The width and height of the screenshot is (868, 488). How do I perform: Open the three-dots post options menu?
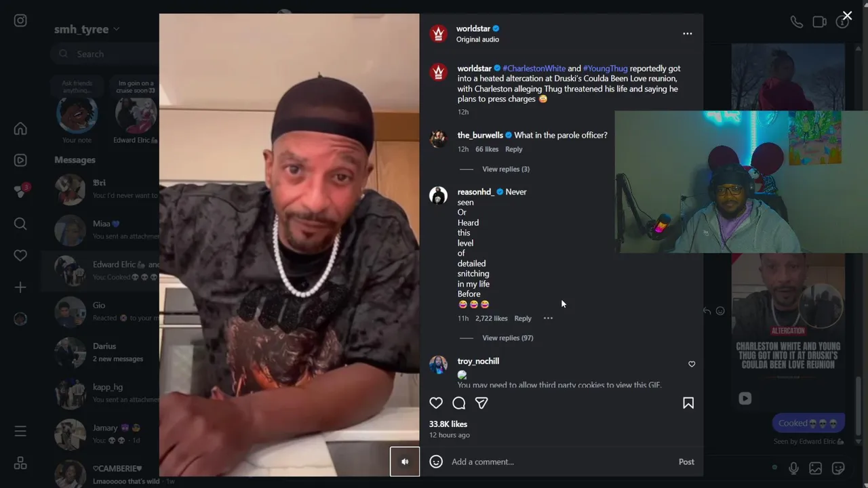[x=688, y=33]
